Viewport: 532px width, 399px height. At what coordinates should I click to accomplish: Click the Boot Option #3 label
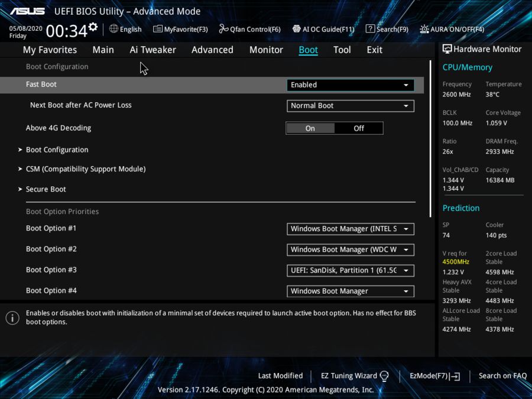(x=51, y=270)
